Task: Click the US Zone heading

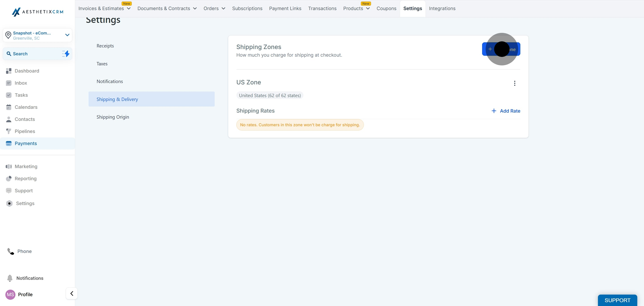Action: (248, 82)
